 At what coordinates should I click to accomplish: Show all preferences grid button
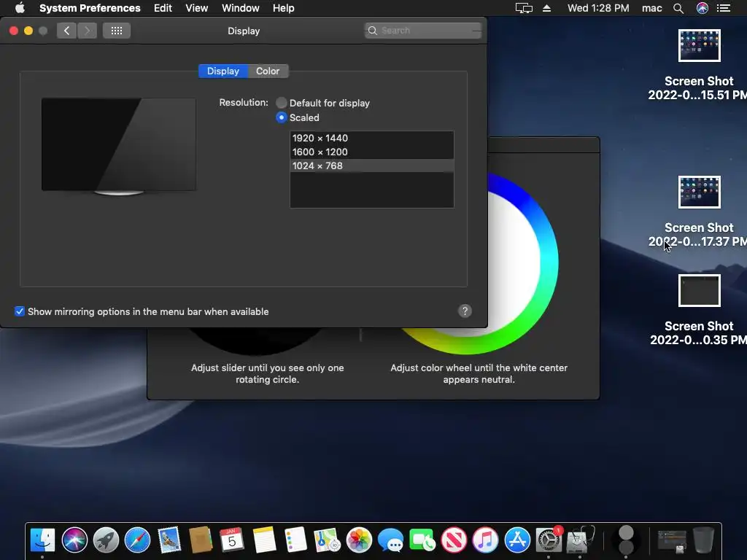click(117, 31)
